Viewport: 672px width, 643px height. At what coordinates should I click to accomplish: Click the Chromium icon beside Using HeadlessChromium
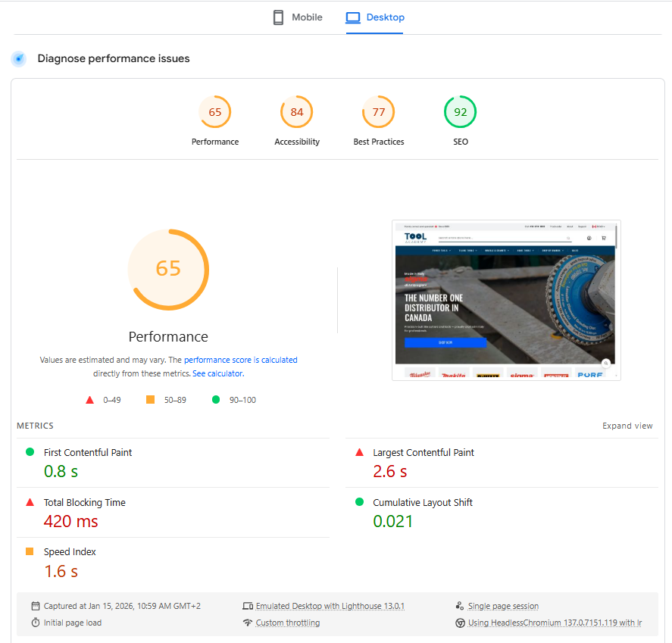tap(461, 623)
